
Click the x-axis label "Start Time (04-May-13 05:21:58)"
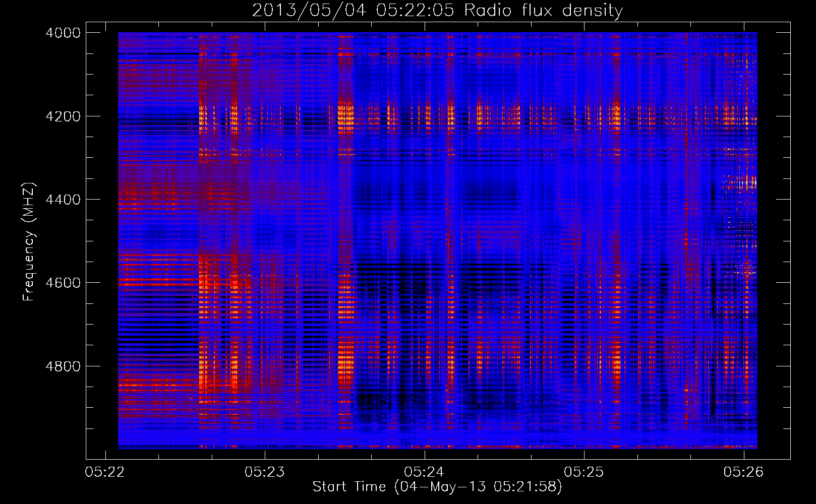coord(437,487)
